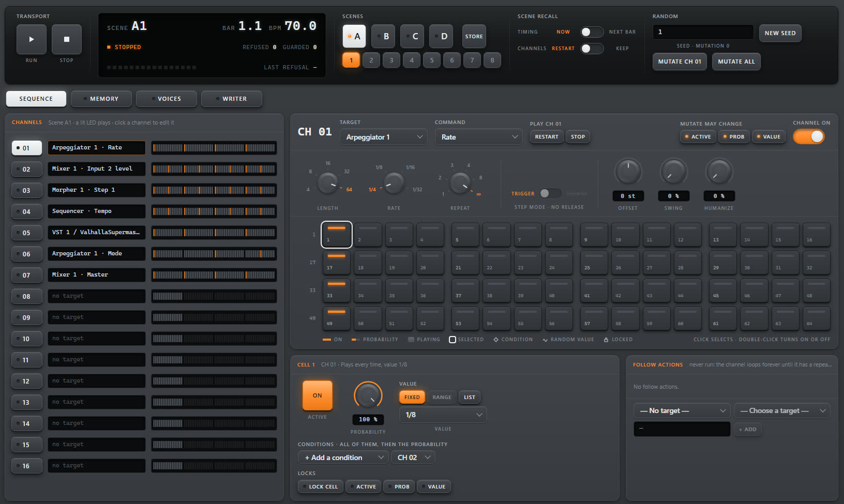Image resolution: width=844 pixels, height=504 pixels.
Task: Click the Swing knob
Action: pos(673,172)
